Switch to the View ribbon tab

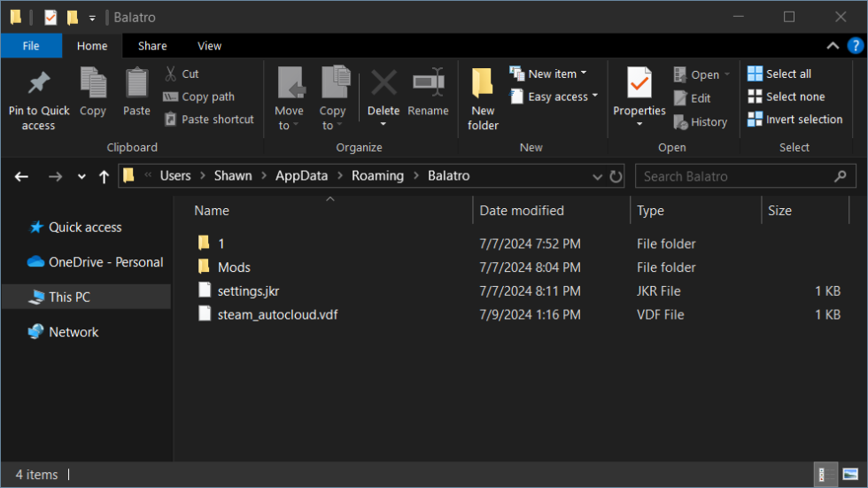tap(210, 46)
